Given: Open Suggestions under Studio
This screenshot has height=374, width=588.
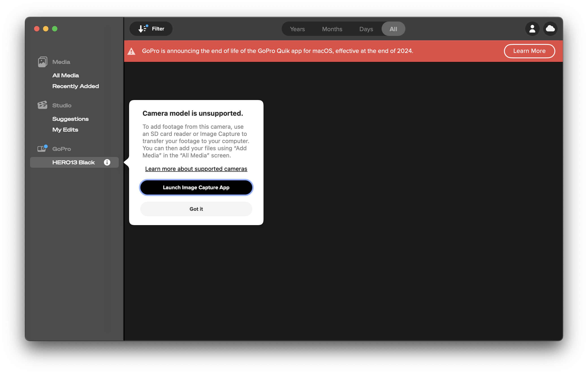Looking at the screenshot, I should pyautogui.click(x=70, y=119).
